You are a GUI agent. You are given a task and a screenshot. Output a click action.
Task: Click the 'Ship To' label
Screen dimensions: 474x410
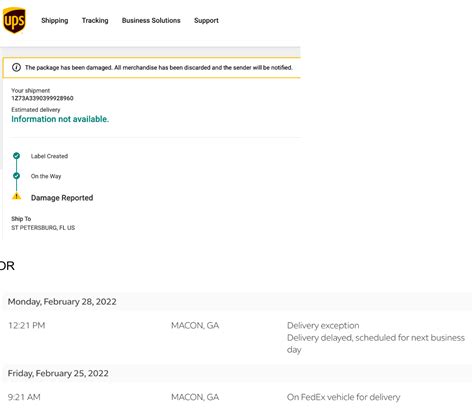[x=21, y=219]
